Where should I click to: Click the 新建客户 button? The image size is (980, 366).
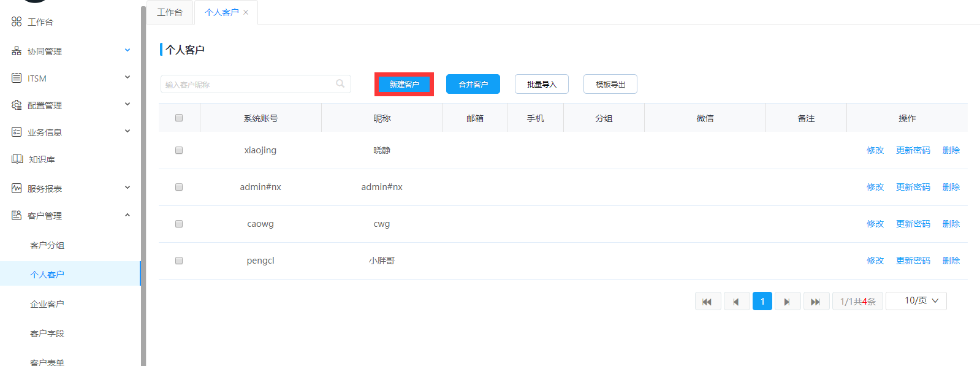click(404, 85)
